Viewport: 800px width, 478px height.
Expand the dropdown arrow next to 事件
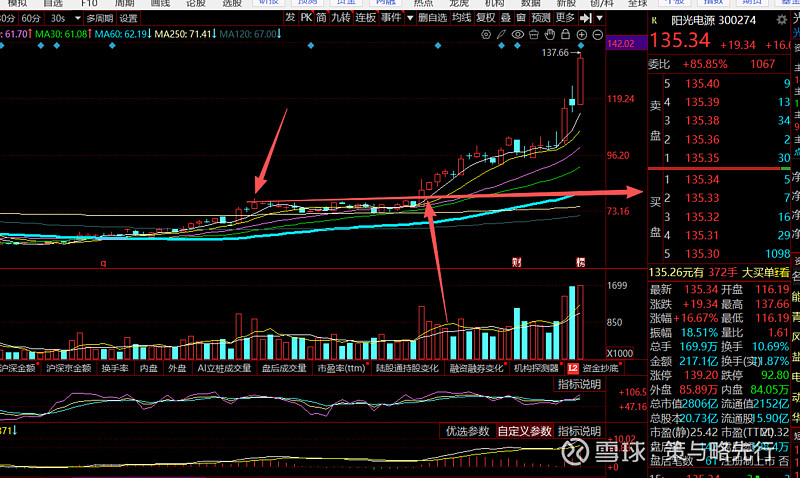(410, 18)
